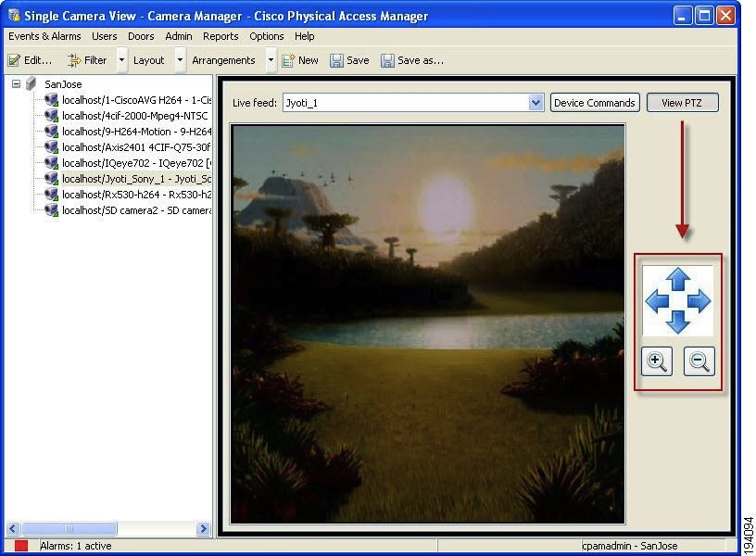Viewport: 756px width, 556px height.
Task: Expand the Filter dropdown arrow
Action: [121, 60]
